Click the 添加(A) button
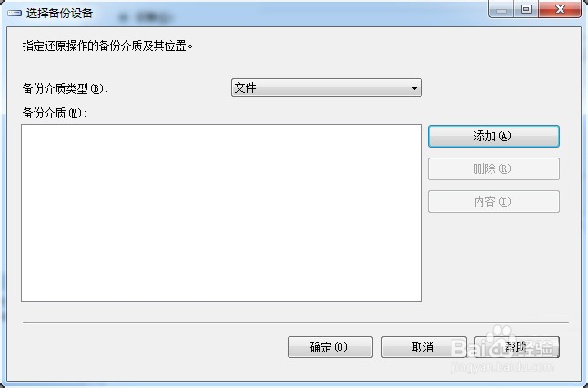 pyautogui.click(x=493, y=136)
